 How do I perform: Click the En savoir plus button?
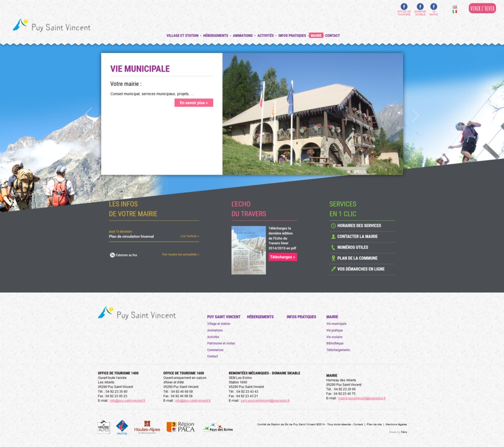pos(194,103)
